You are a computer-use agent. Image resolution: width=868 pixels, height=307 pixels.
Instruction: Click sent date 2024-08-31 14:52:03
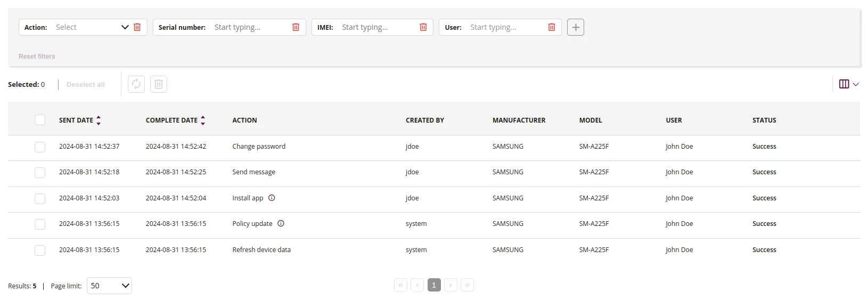89,198
